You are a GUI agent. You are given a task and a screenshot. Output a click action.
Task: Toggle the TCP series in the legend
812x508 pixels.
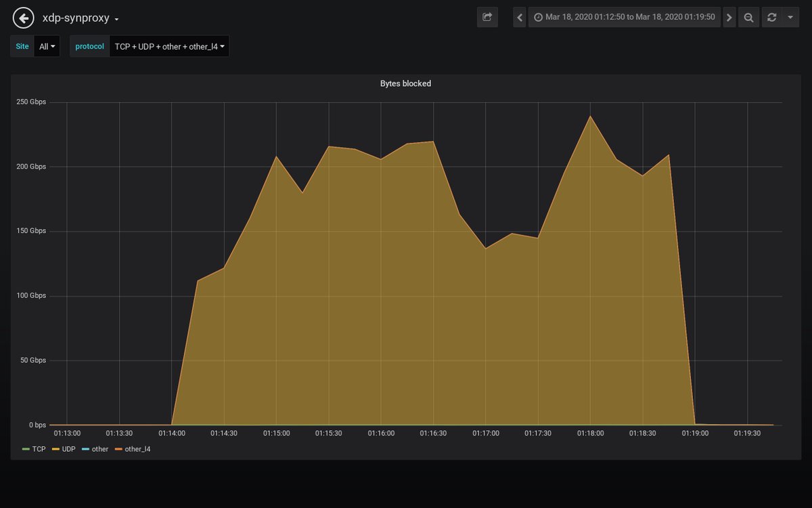coord(39,449)
